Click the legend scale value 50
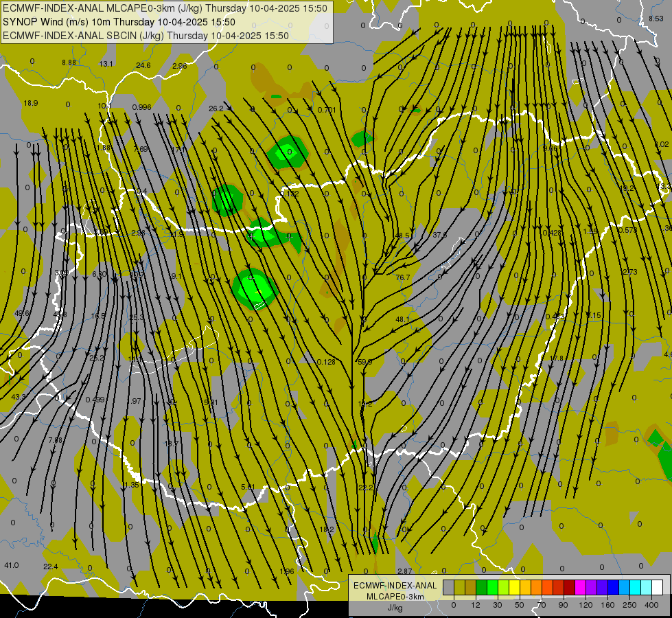 pos(520,605)
